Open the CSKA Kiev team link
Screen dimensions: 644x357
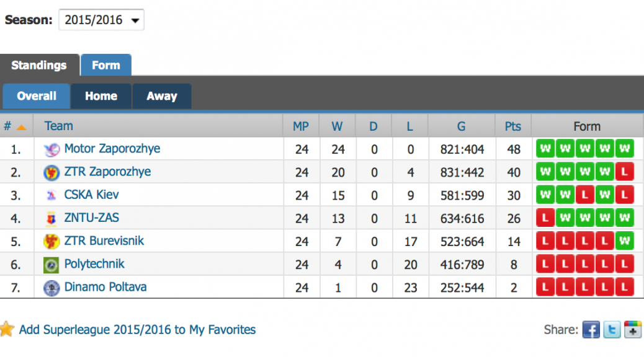tap(91, 195)
